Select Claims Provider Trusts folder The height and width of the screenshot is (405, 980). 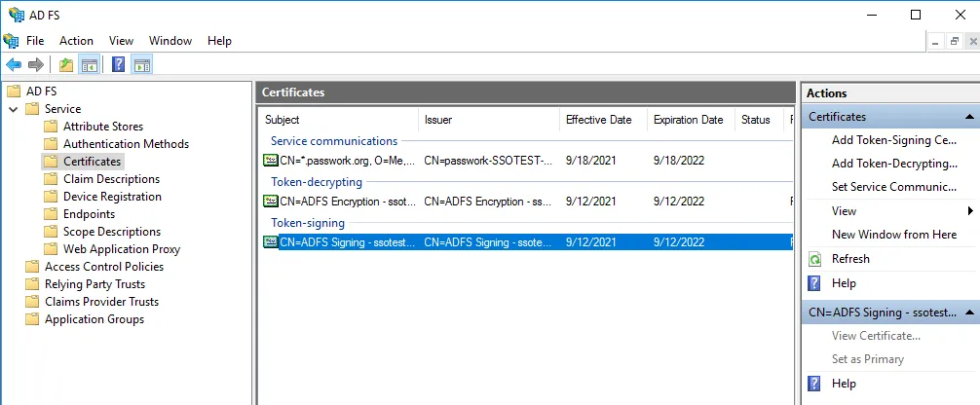point(101,302)
